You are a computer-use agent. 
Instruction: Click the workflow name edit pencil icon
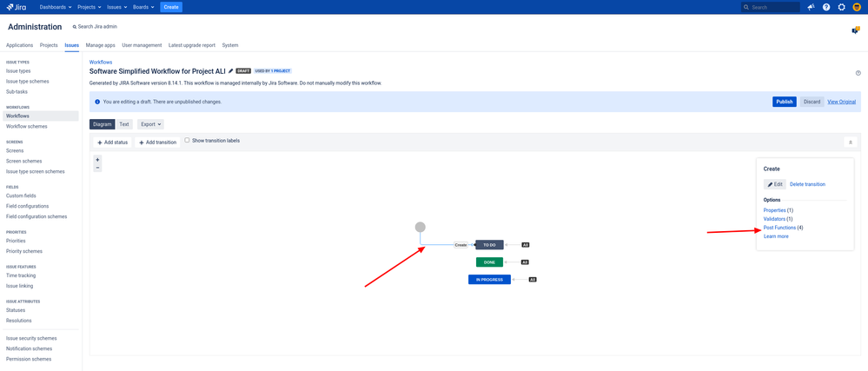[230, 71]
